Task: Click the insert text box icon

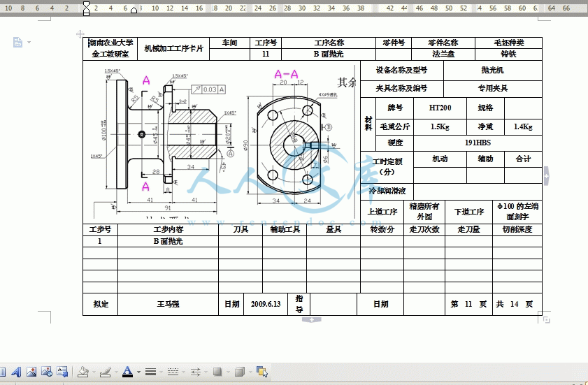Action: tap(62, 372)
